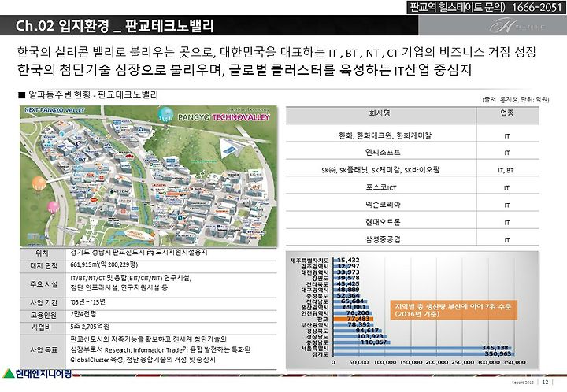Click the '대지 면적' row label
The image size is (567, 392).
[x=43, y=266]
